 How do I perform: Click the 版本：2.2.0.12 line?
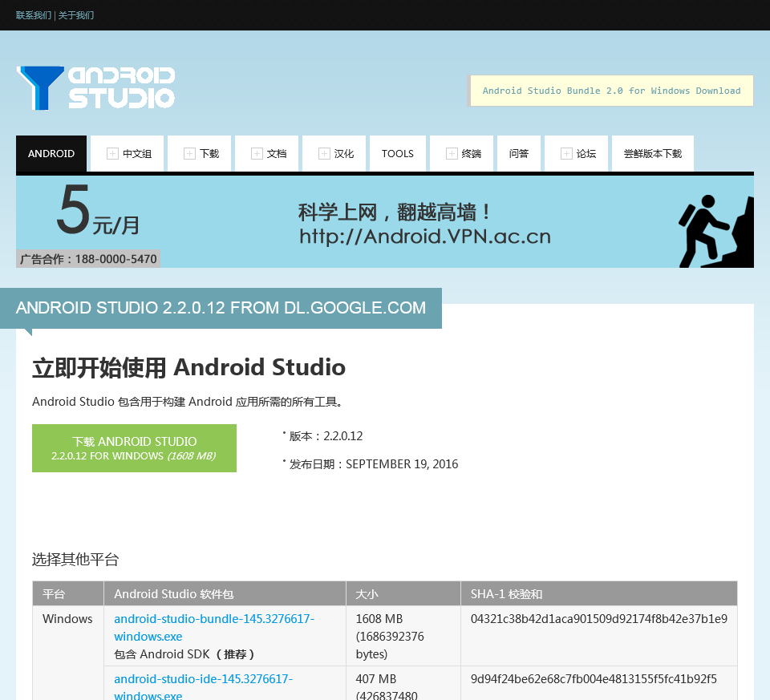[x=326, y=436]
